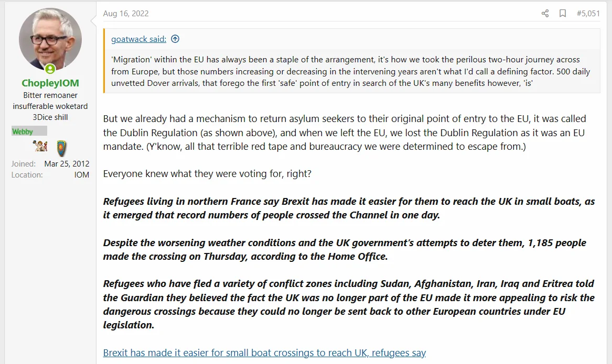This screenshot has height=364, width=612.
Task: Open the ChopleyIOM profile picture
Action: [50, 39]
